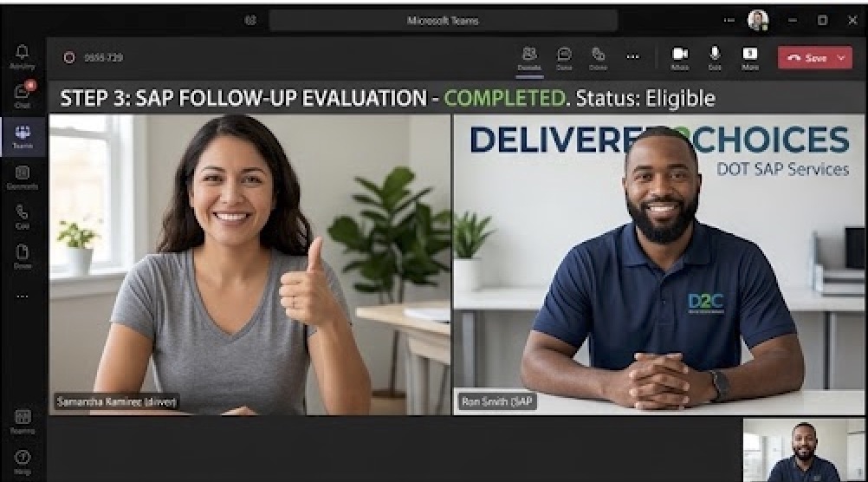The width and height of the screenshot is (868, 482).
Task: Open the Files document icon in the sidebar
Action: 23,257
